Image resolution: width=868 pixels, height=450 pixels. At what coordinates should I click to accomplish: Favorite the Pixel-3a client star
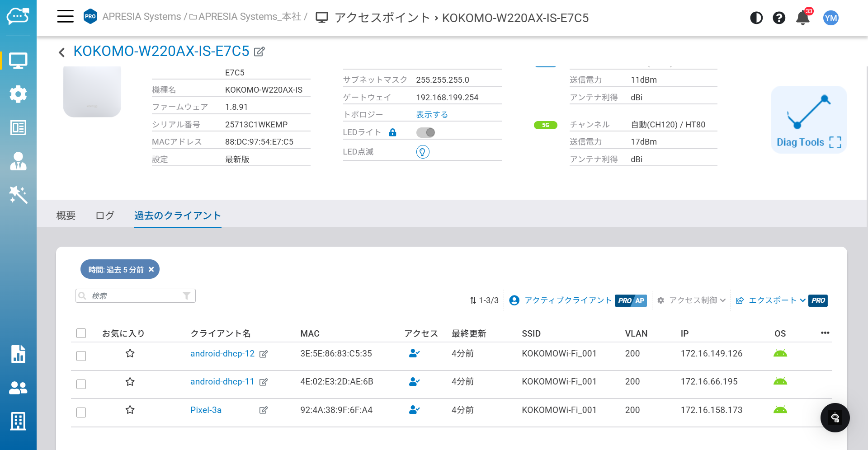point(130,410)
